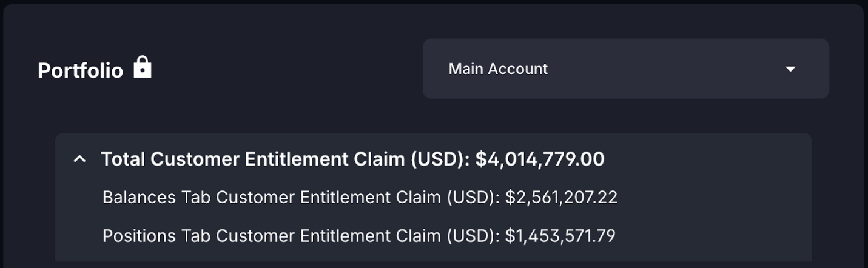Click the $4,014,779.00 total amount
Viewport: 868px width, 268px height.
(x=540, y=159)
